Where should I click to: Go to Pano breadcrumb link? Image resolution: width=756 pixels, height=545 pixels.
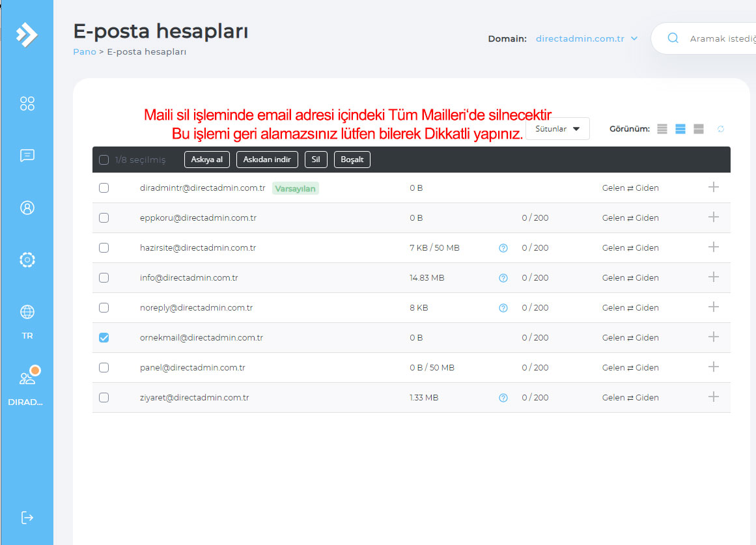click(x=85, y=51)
